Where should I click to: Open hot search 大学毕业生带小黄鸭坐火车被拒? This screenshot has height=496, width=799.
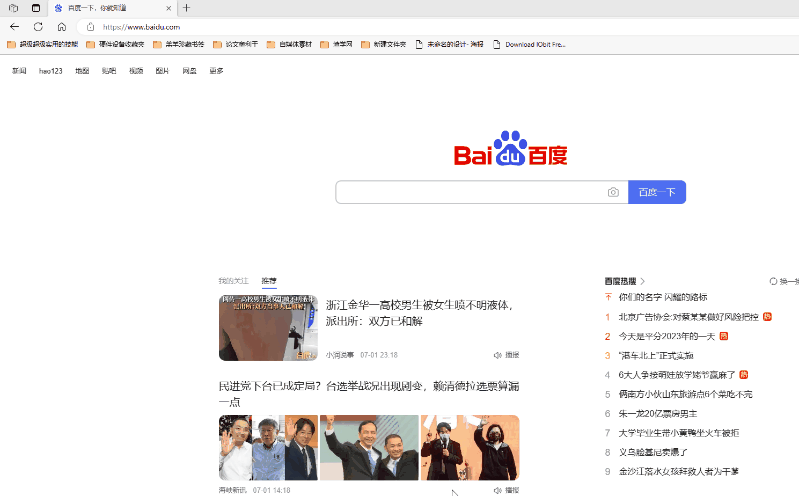(x=679, y=433)
